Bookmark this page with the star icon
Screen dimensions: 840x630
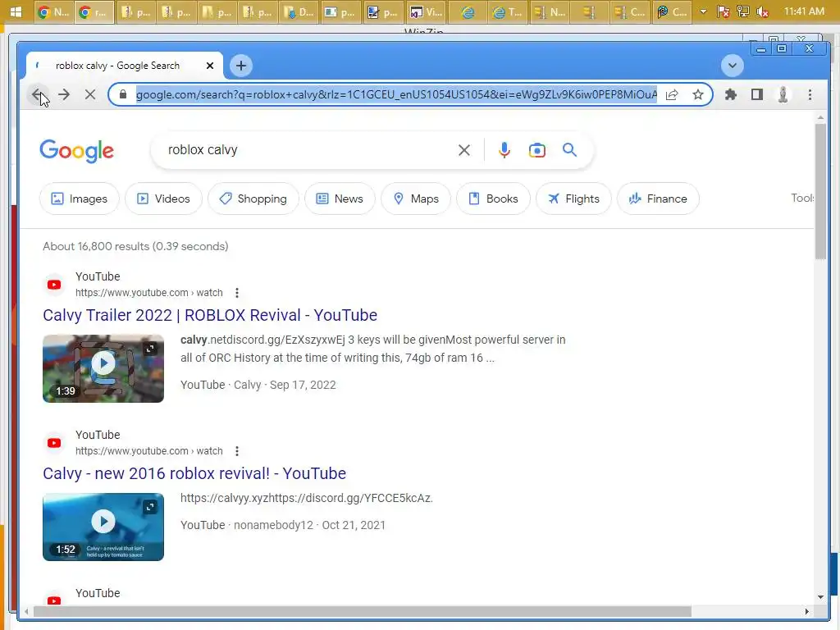click(x=697, y=95)
